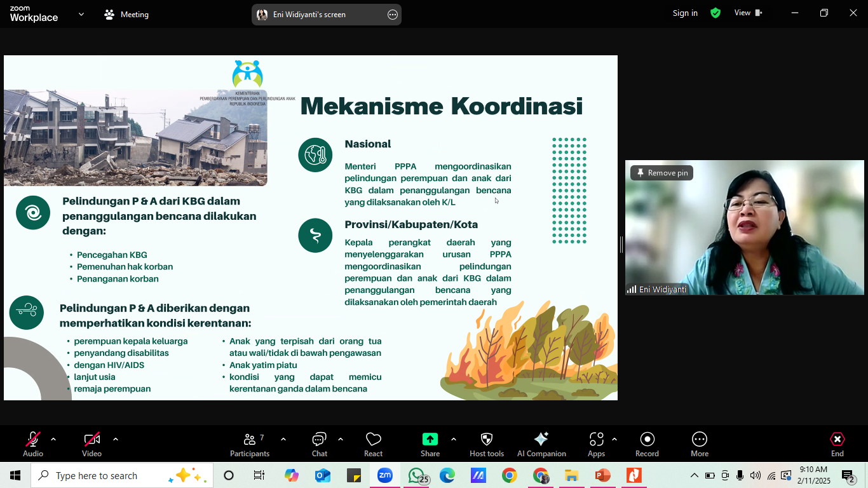
Task: Start sharing with the green Share button
Action: [430, 444]
